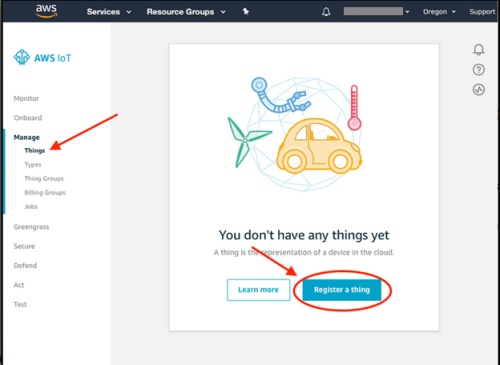Open Thing Groups in sidebar
Viewport: 500px width, 365px height.
coord(44,178)
